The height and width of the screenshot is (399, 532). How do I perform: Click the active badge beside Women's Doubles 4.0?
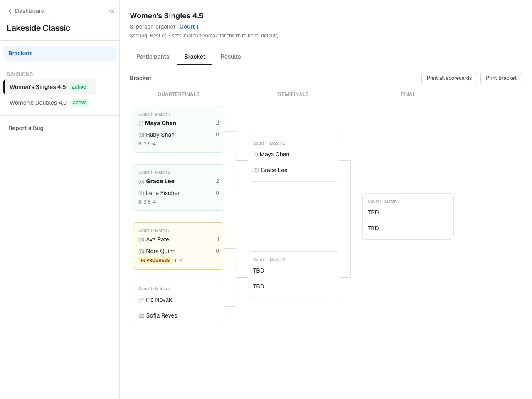pos(80,103)
